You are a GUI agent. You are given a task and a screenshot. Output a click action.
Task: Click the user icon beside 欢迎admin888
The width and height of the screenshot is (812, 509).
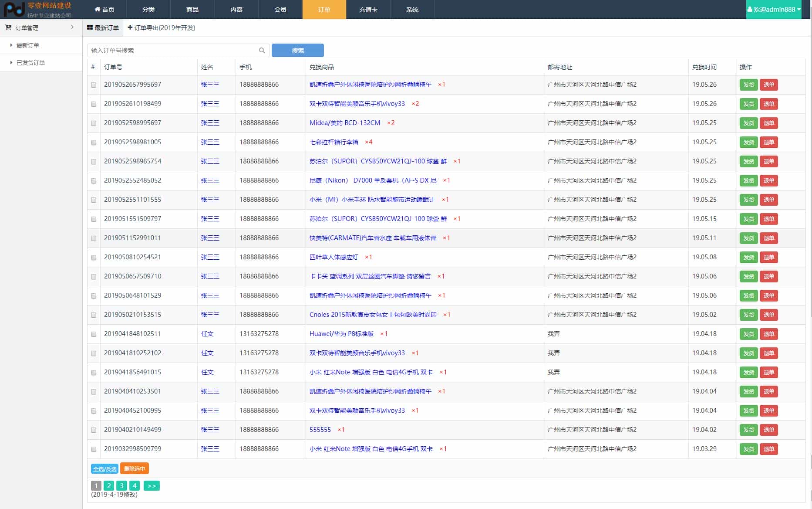pyautogui.click(x=750, y=9)
